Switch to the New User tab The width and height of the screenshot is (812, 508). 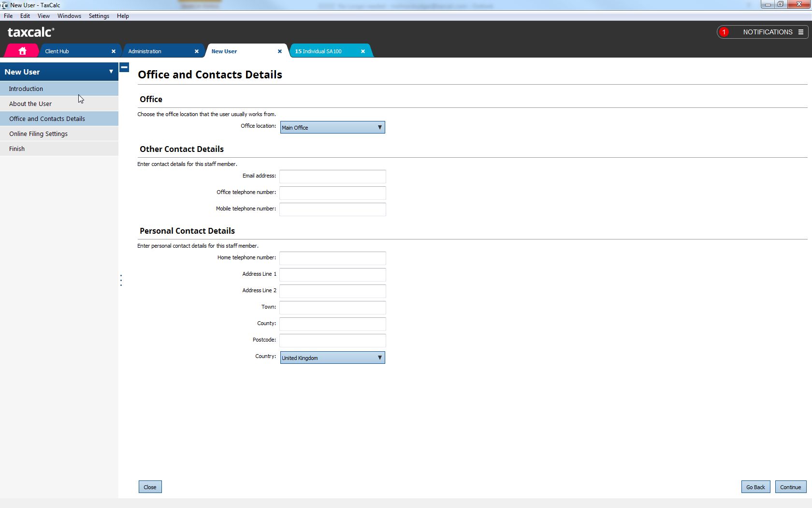click(x=224, y=51)
